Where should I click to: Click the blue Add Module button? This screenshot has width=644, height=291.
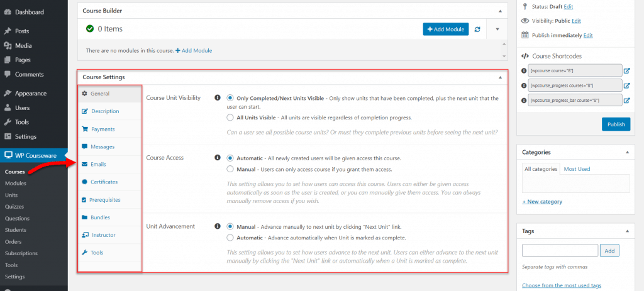(x=445, y=29)
